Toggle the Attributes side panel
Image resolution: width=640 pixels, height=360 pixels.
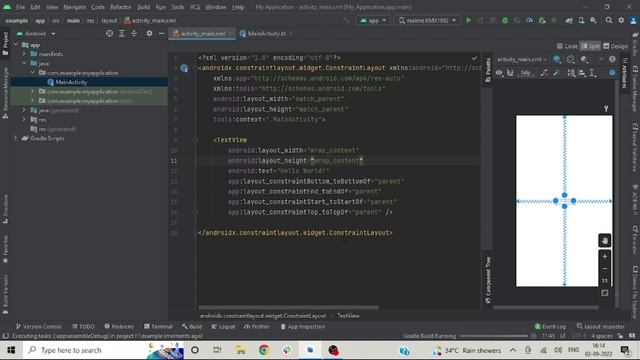(625, 72)
